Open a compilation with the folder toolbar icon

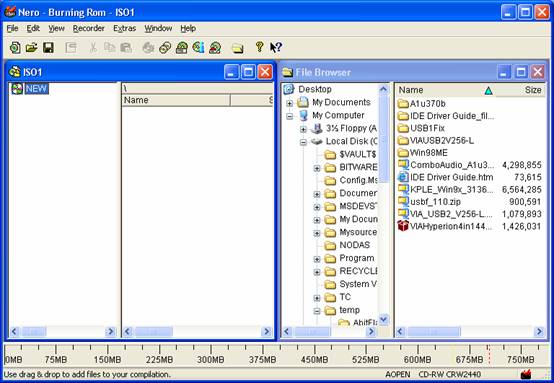click(x=31, y=47)
